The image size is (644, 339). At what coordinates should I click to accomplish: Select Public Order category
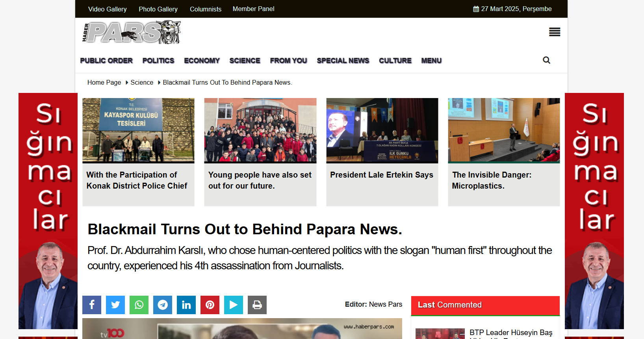(106, 61)
